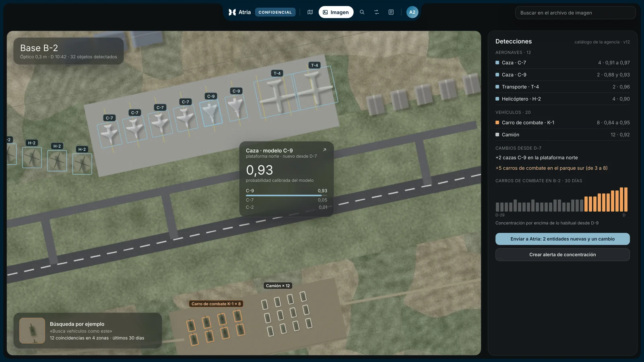Click the 0,93 probability value in popup
This screenshot has height=362, width=644.
pyautogui.click(x=260, y=170)
